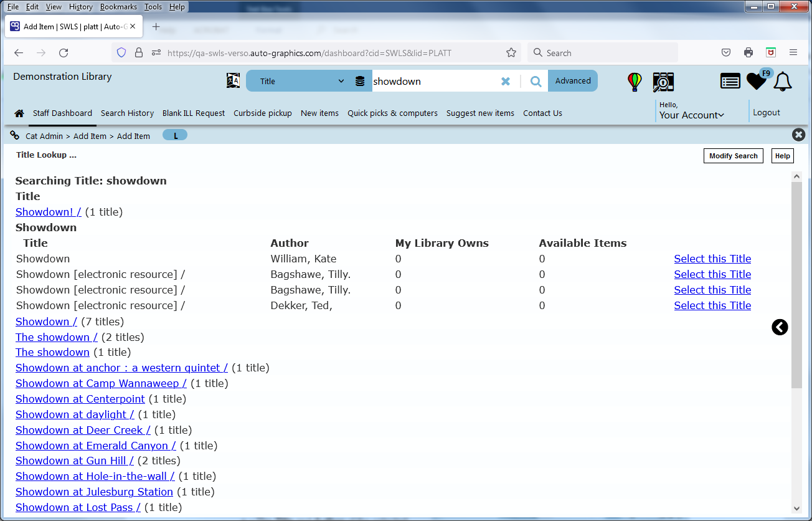Click the Help button beside Modify Search
Screen dimensions: 812x521
pos(783,156)
